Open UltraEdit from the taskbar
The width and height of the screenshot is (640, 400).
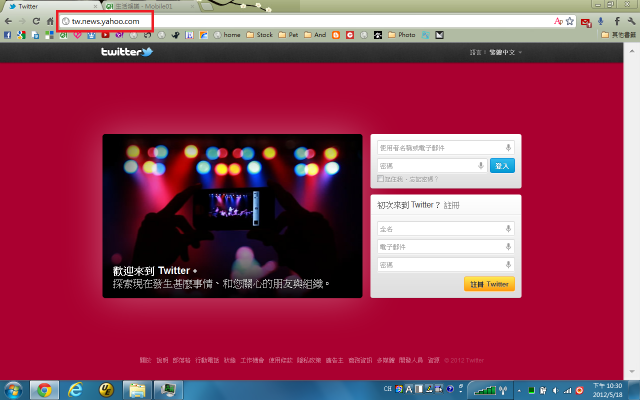pyautogui.click(x=106, y=390)
